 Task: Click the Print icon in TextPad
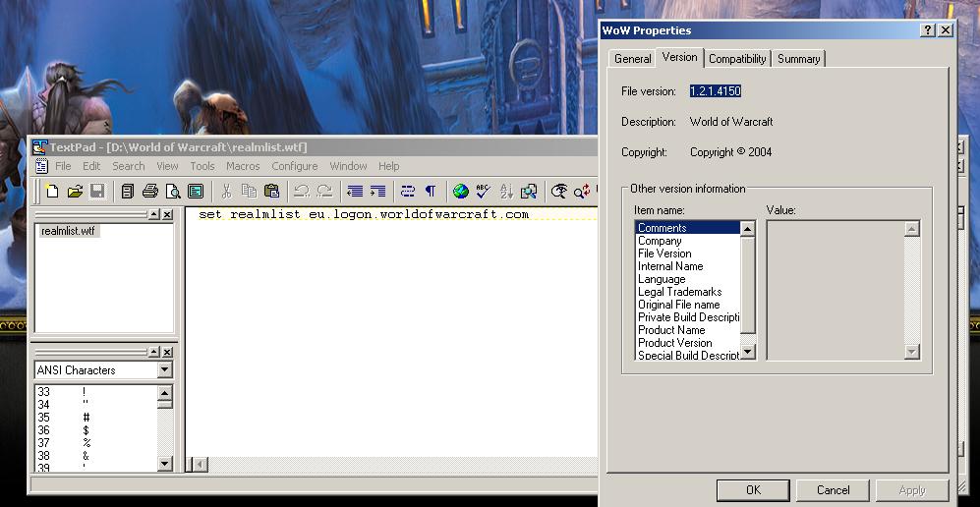(x=150, y=191)
